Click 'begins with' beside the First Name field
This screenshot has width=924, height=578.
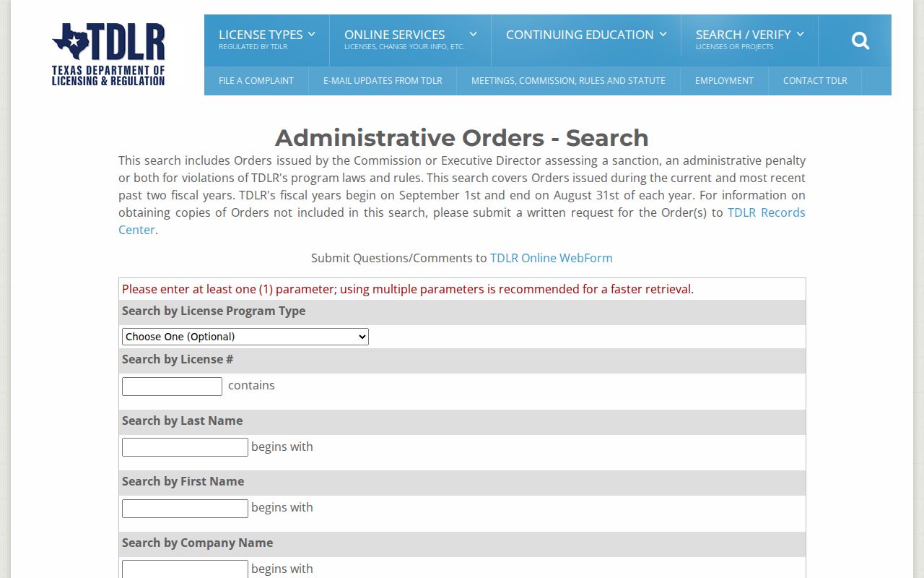[282, 507]
